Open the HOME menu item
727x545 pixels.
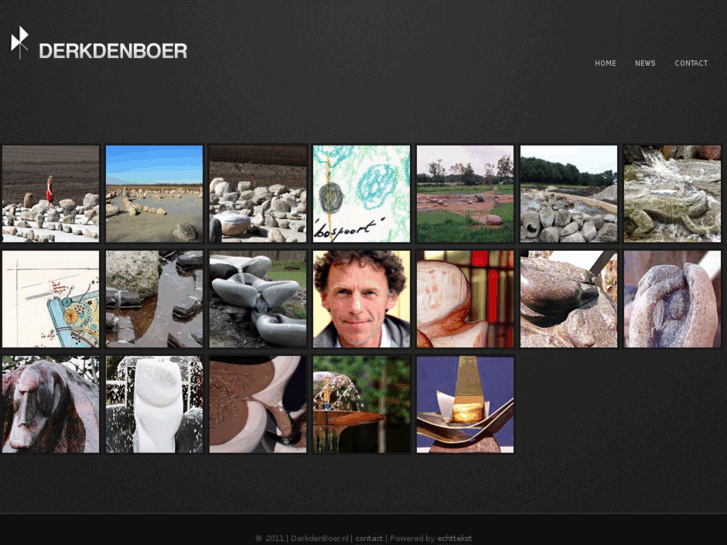pyautogui.click(x=605, y=63)
